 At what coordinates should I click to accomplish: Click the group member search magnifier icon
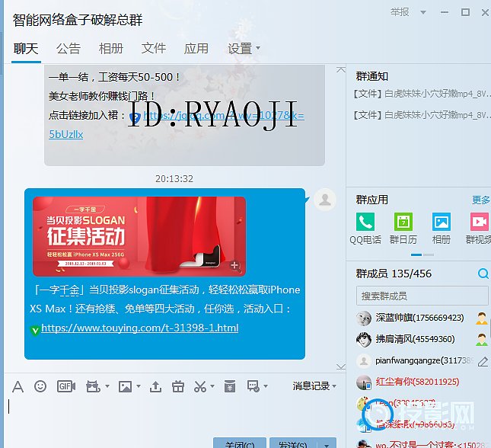(x=483, y=274)
